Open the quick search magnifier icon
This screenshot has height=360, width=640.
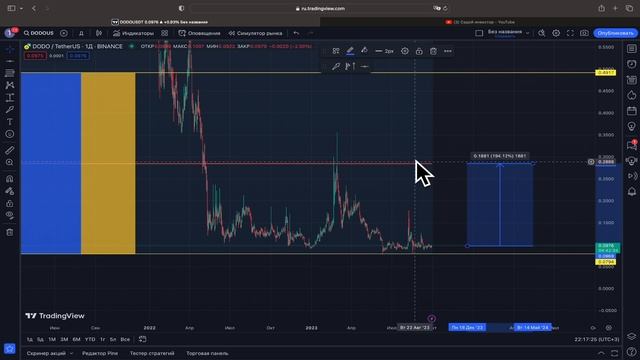coord(542,33)
